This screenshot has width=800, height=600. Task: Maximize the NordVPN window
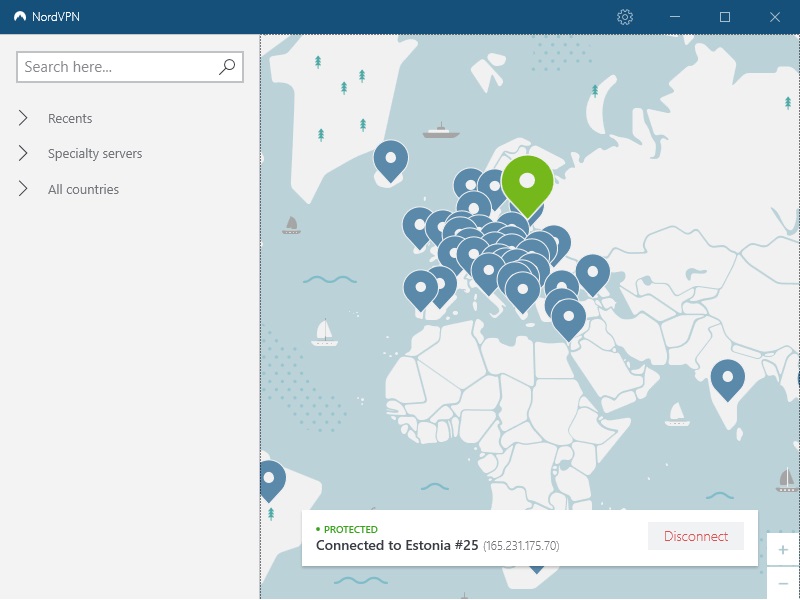pyautogui.click(x=724, y=17)
